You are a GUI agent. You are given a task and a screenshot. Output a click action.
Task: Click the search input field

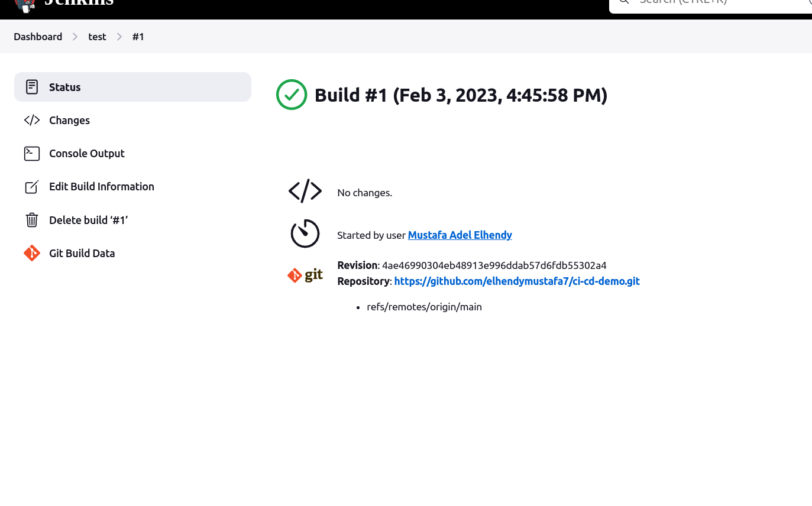710,3
